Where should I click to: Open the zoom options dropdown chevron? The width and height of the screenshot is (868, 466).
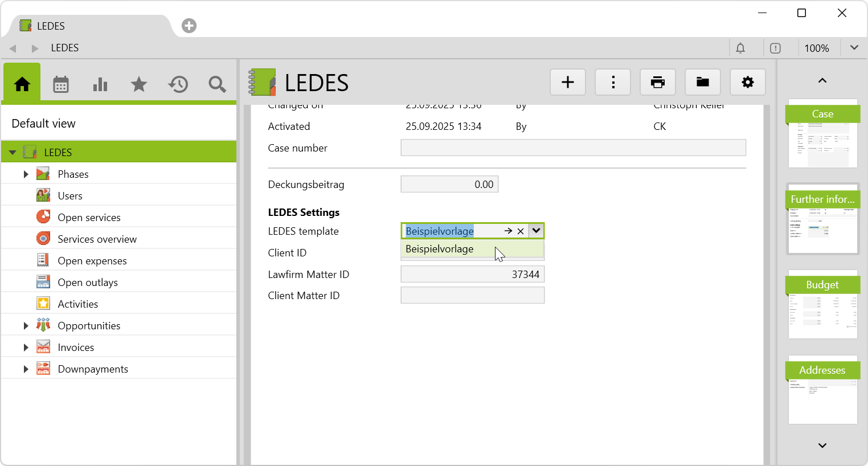(x=854, y=48)
